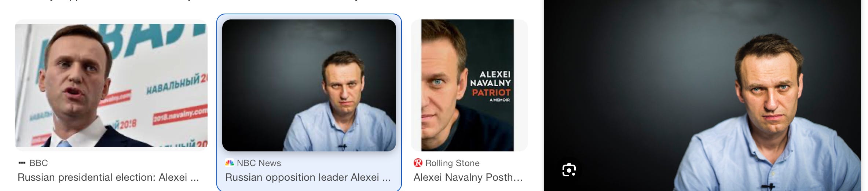Screen dimensions: 868x191
Task: Select the NBC News image thumbnail
Action: click(x=309, y=85)
